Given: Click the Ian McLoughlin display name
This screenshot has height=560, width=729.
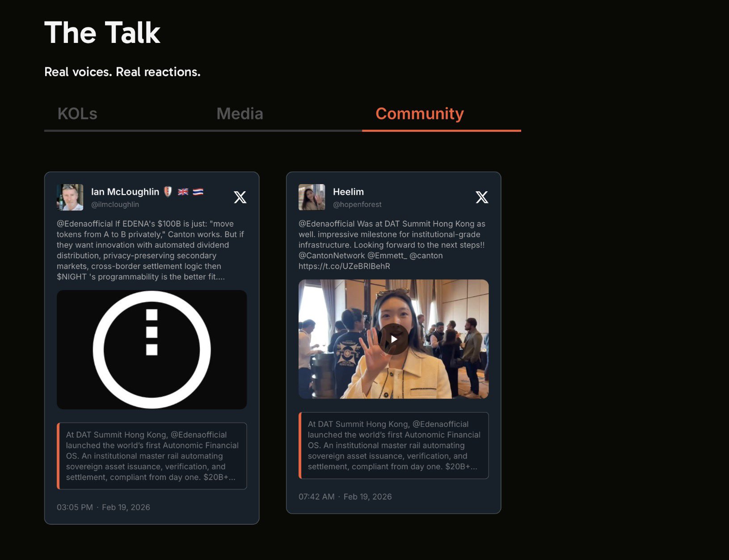Looking at the screenshot, I should [125, 192].
